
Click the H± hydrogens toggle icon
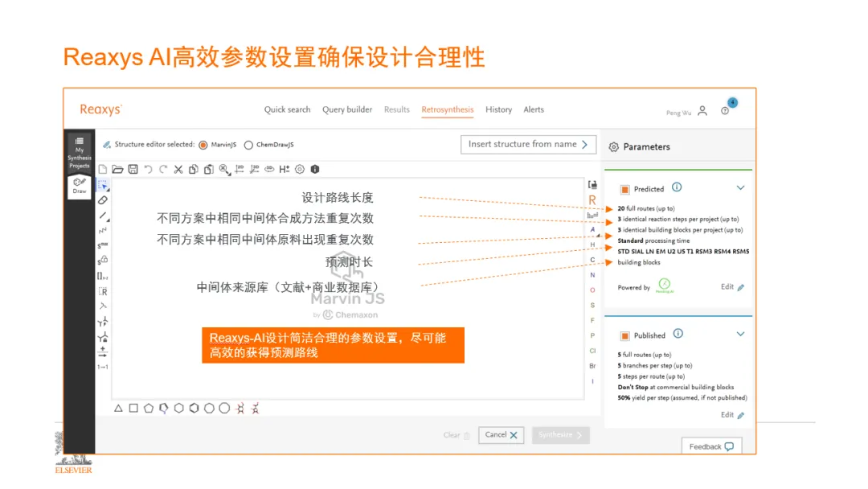tap(284, 170)
